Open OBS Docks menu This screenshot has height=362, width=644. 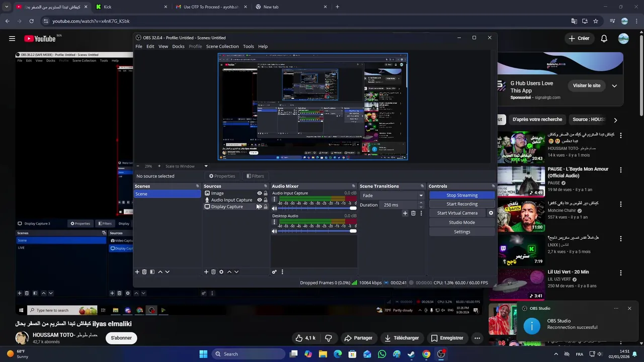[x=178, y=46]
